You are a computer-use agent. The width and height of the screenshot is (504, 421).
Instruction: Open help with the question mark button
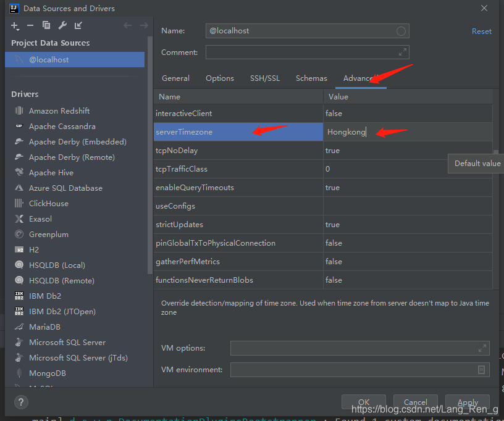pos(21,402)
